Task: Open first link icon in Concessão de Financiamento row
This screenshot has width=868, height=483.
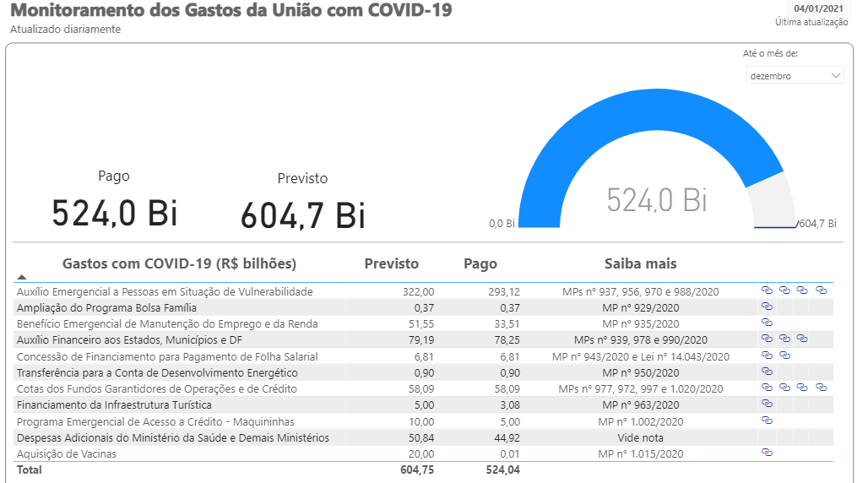Action: tap(767, 355)
